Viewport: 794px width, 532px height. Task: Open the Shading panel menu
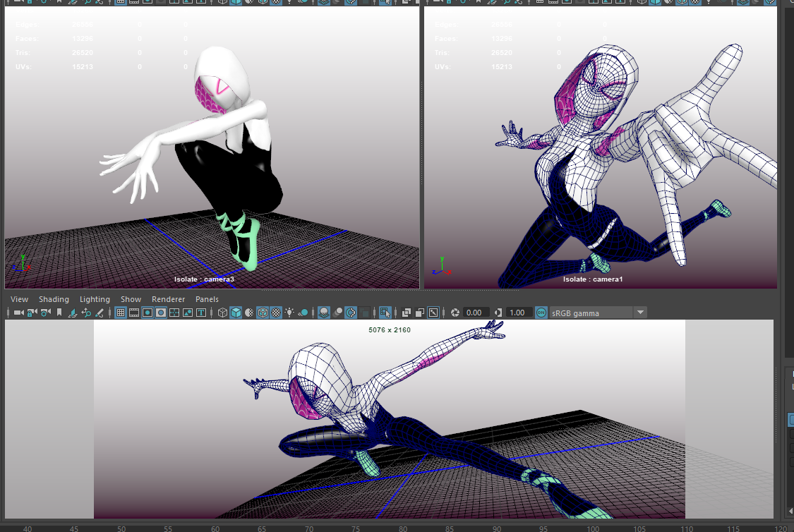click(54, 299)
